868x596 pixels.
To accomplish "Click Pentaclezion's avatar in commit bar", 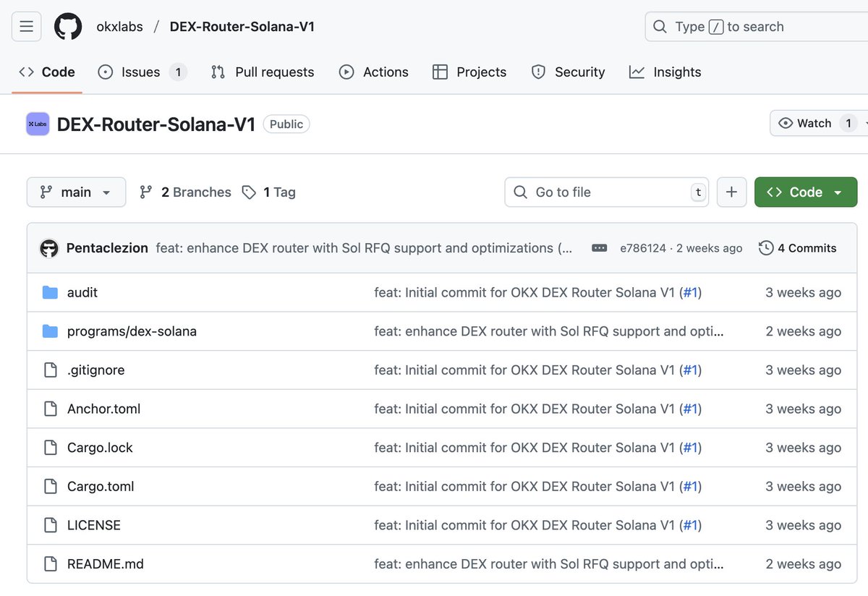I will point(49,248).
